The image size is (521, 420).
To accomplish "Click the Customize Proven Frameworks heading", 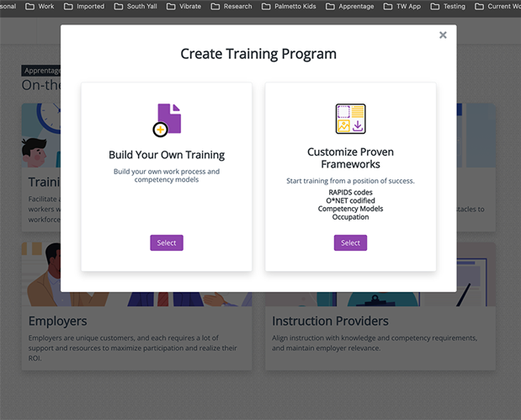I will [x=350, y=158].
